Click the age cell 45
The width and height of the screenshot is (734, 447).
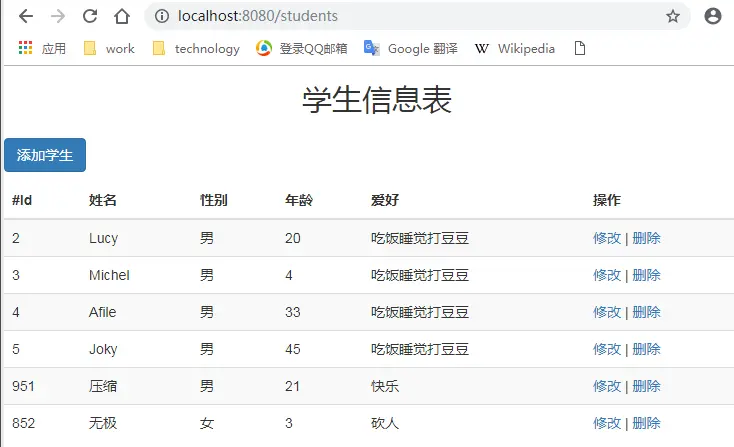coord(293,349)
